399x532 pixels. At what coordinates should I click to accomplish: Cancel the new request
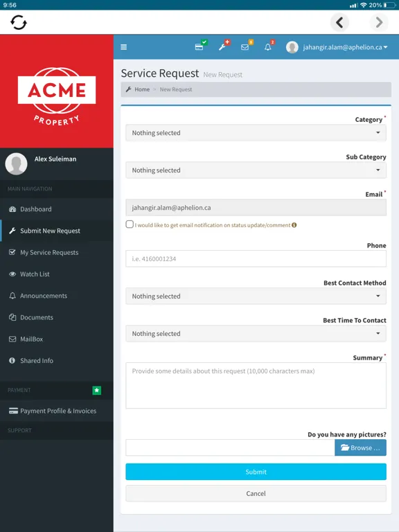click(x=256, y=493)
